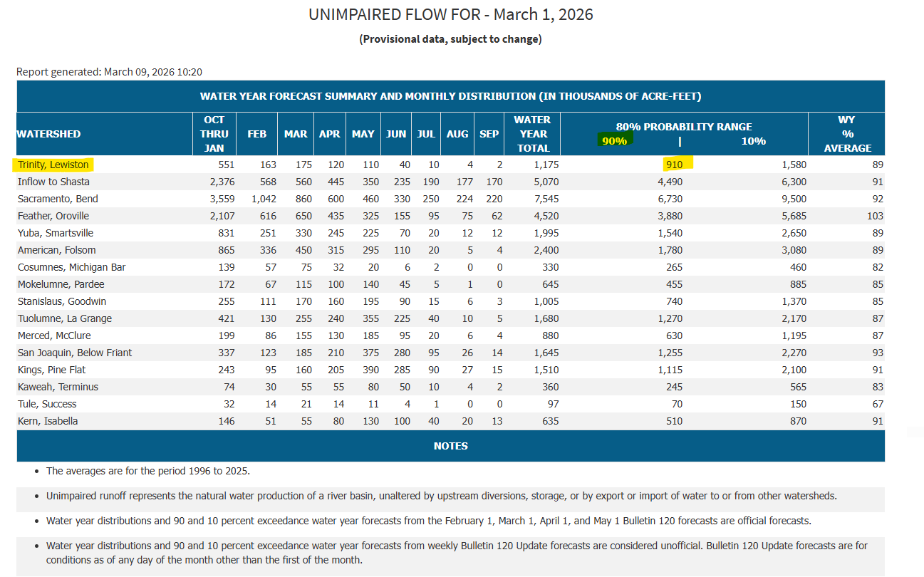
Task: Select the American, Folsom watershed name
Action: [56, 250]
